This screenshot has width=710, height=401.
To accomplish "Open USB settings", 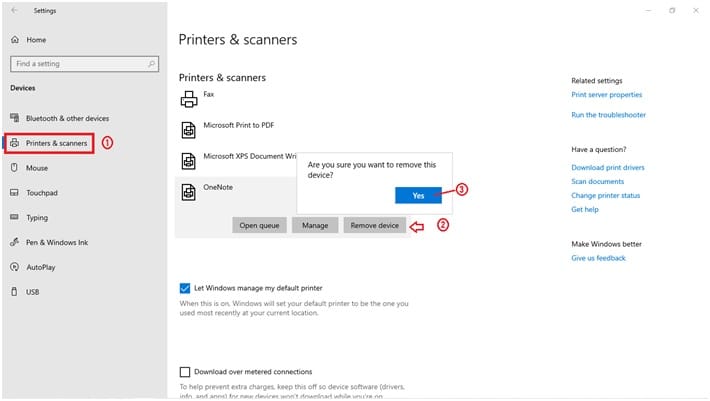I will coord(33,292).
